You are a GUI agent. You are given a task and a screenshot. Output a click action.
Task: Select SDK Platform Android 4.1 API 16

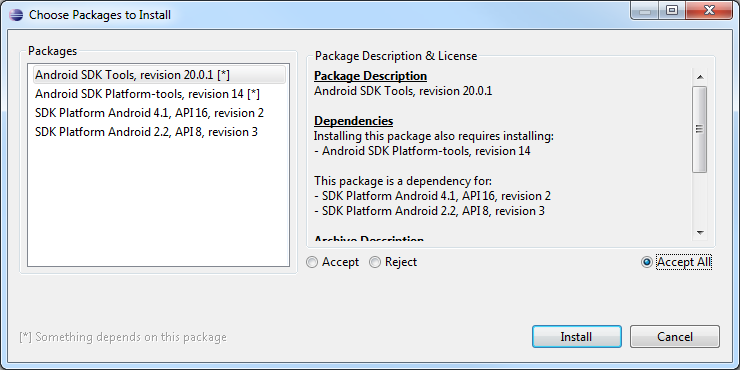coord(159,113)
